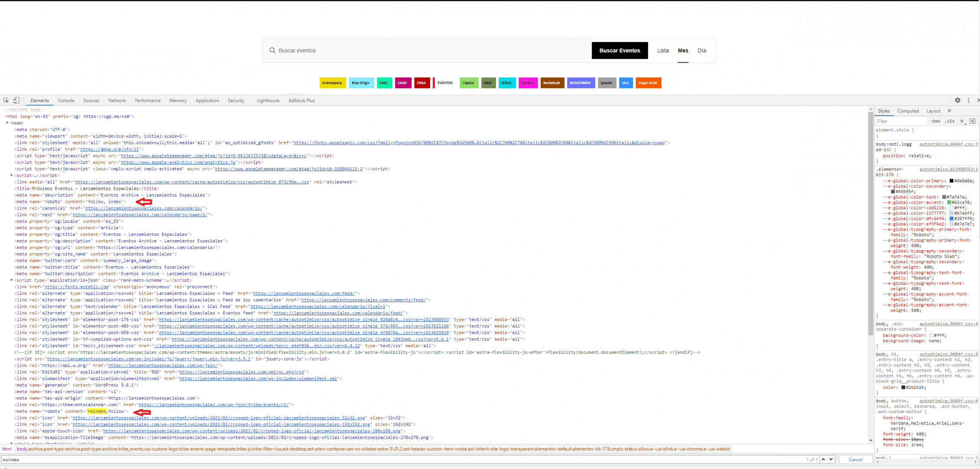
Task: Open the fonts.gstatic.com preconnect link
Action: 76,287
